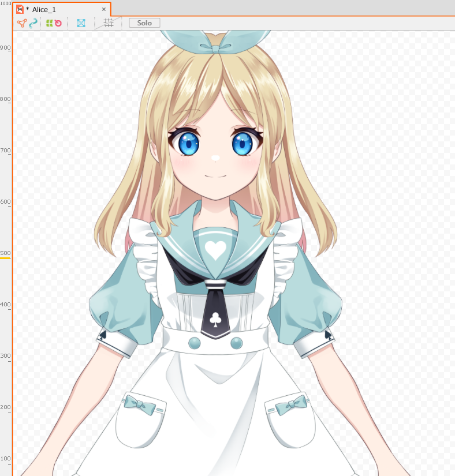
Task: Click the orange model file icon on tab
Action: (x=20, y=9)
